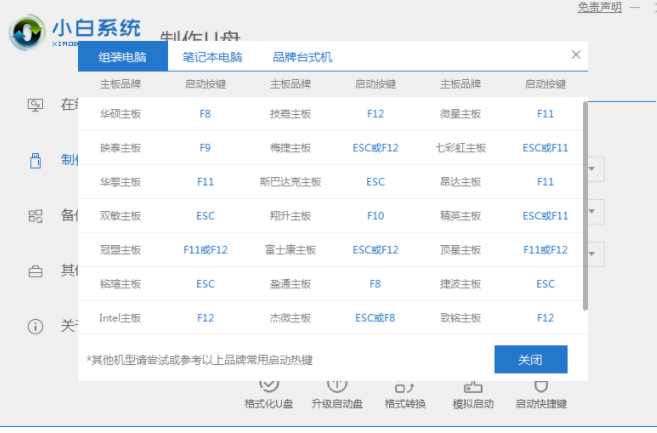Launch the 模拟启动 icon

pos(472,385)
